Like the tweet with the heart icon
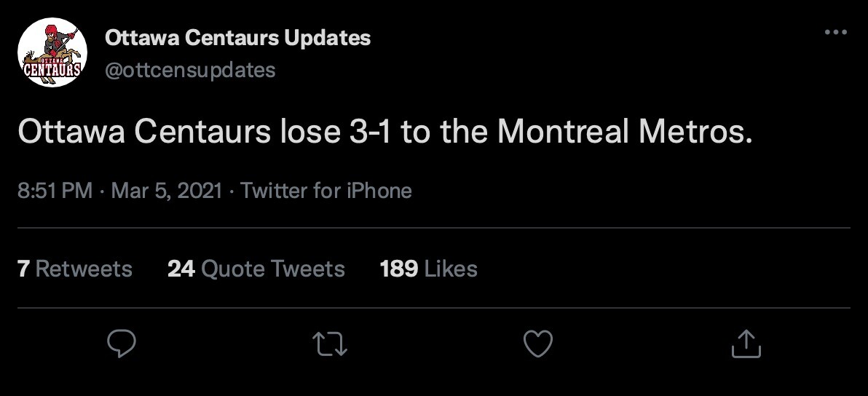 [x=539, y=344]
